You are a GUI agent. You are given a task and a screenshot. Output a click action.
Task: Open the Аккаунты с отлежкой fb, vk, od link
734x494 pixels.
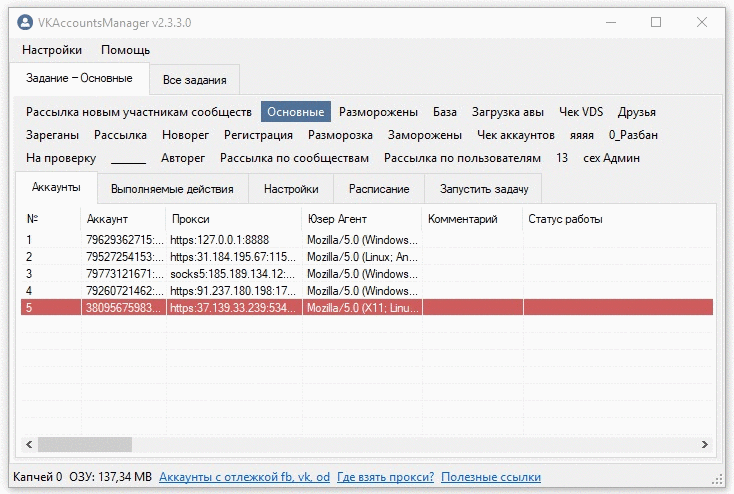[244, 477]
